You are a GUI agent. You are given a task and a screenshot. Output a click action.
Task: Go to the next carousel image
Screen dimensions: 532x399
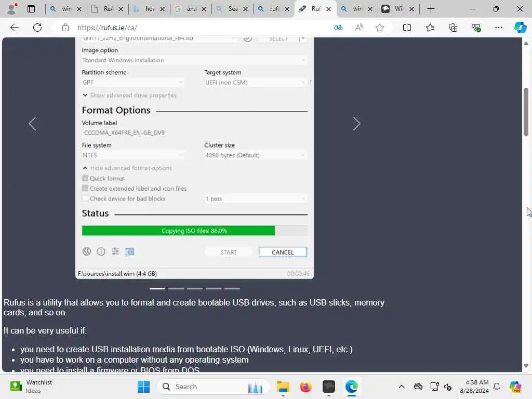point(356,124)
